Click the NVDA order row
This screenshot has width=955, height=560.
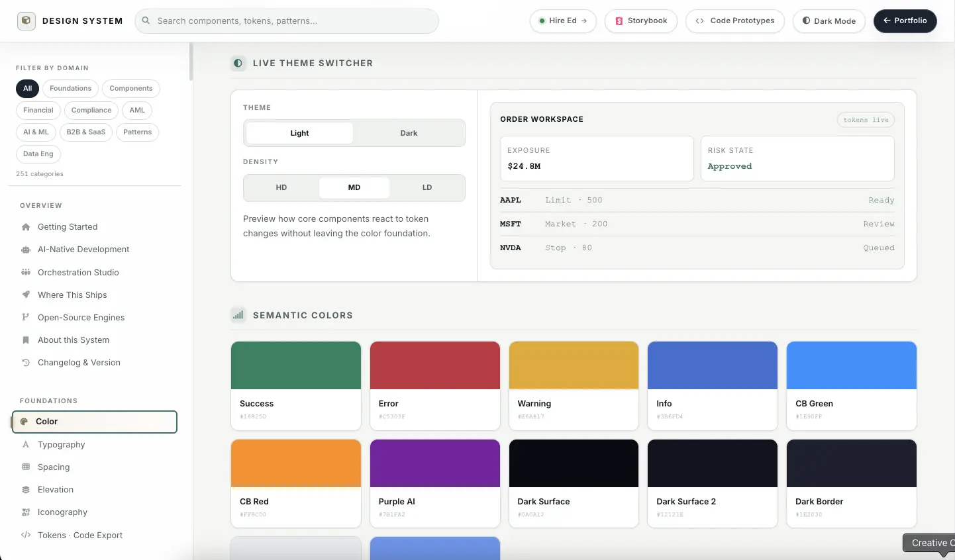coord(697,248)
